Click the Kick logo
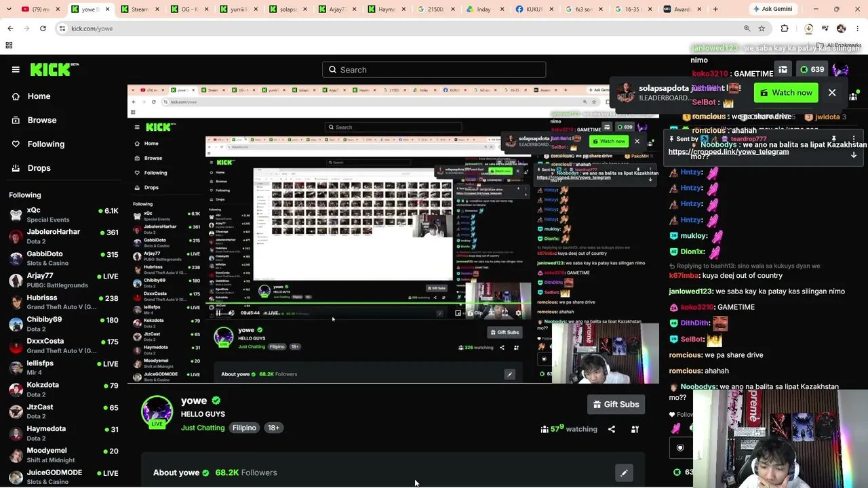Image resolution: width=868 pixels, height=488 pixels. 55,69
